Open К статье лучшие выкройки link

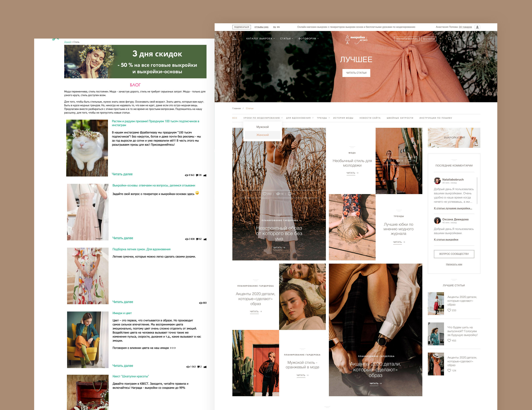[x=453, y=208]
